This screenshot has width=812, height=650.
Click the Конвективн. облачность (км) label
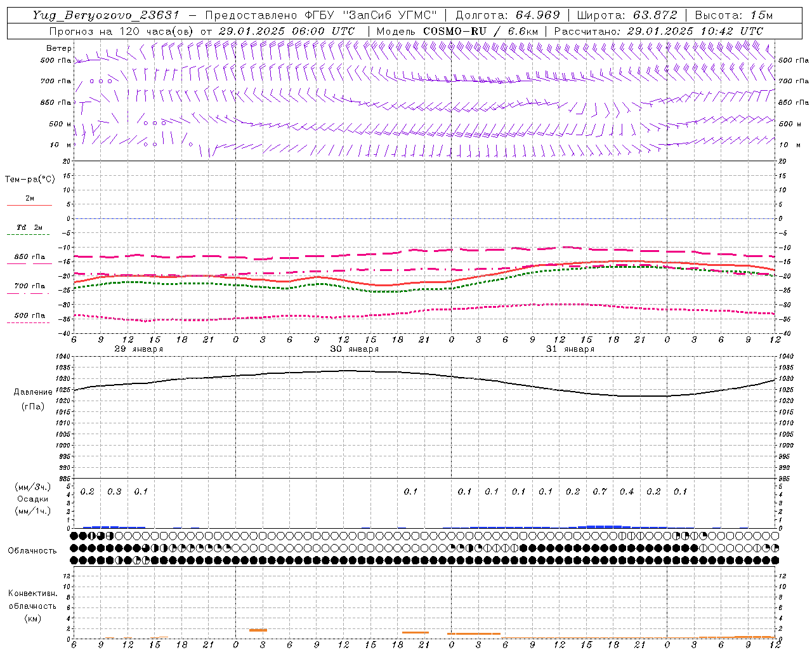tap(32, 606)
